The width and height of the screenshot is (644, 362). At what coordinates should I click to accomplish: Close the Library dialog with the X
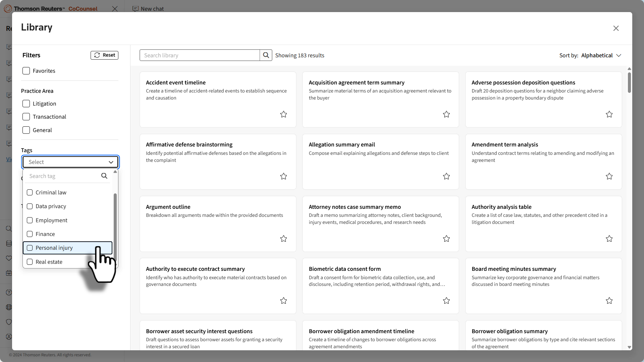(616, 28)
